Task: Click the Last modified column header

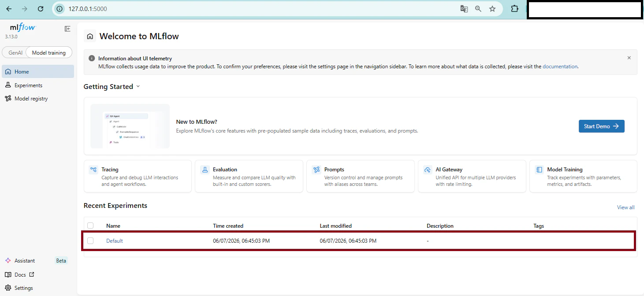Action: tap(336, 226)
